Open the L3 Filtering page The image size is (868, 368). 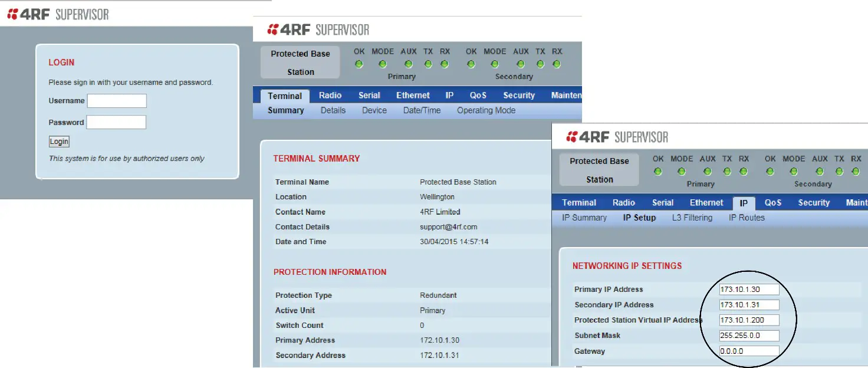pyautogui.click(x=692, y=217)
